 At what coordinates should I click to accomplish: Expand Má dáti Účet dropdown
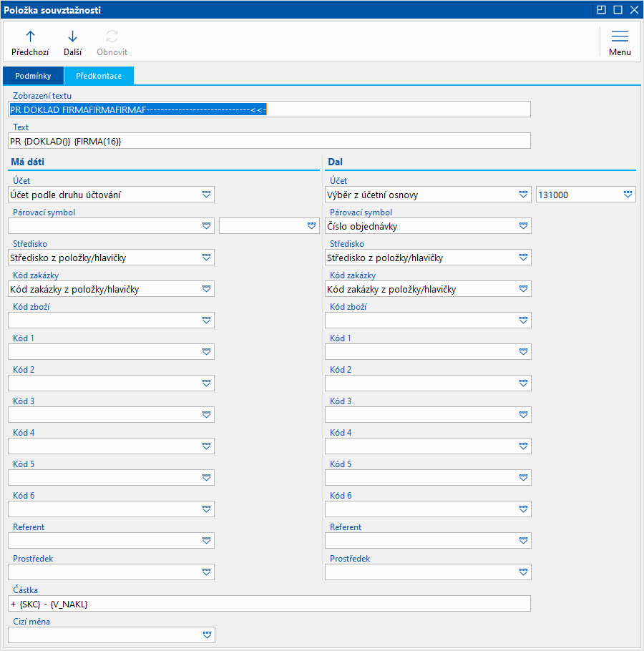point(207,195)
